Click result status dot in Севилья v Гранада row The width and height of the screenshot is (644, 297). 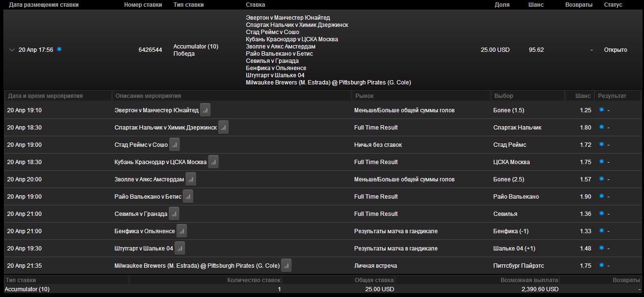[601, 214]
